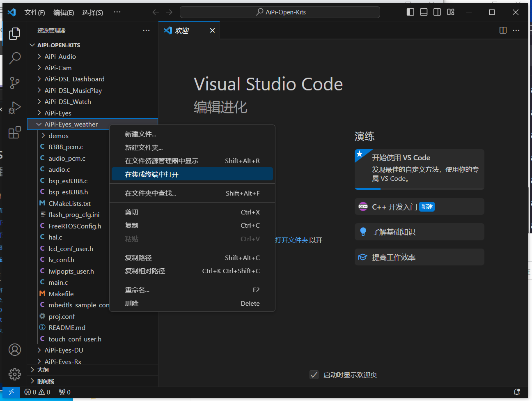Toggle primary side bar layout icon

[x=410, y=12]
